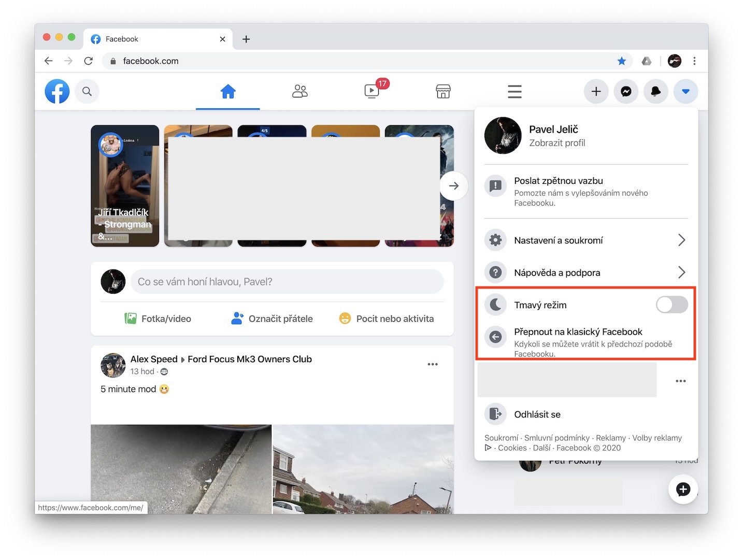This screenshot has height=560, width=743.
Task: Click the browser forward arrow
Action: 68,61
